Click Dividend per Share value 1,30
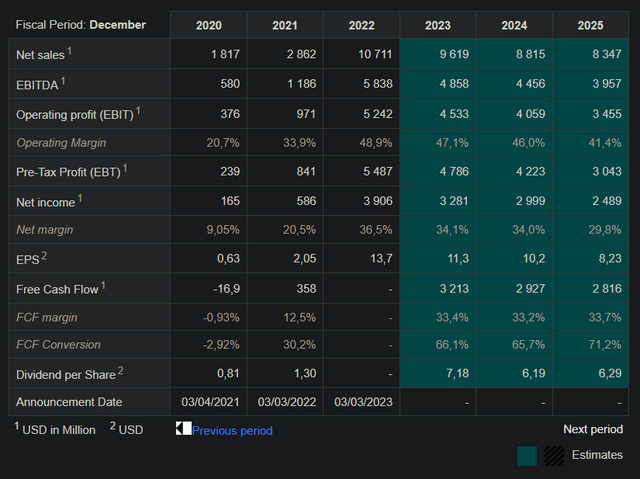This screenshot has height=479, width=640. (305, 373)
